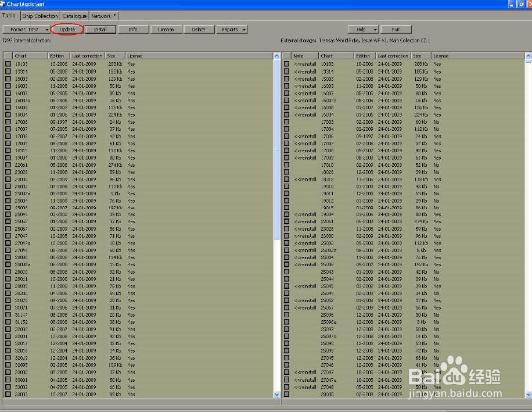Sort internal list by Last correction header
532x412 pixels.
(x=87, y=56)
